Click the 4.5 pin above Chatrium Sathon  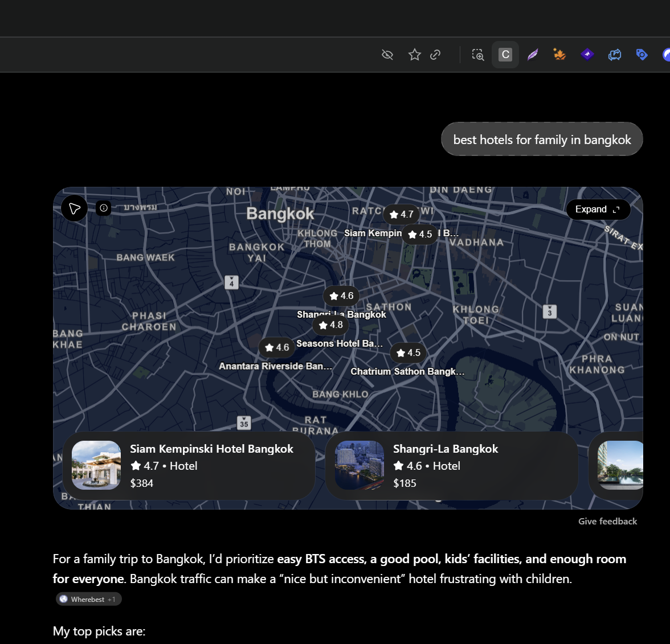(x=408, y=353)
